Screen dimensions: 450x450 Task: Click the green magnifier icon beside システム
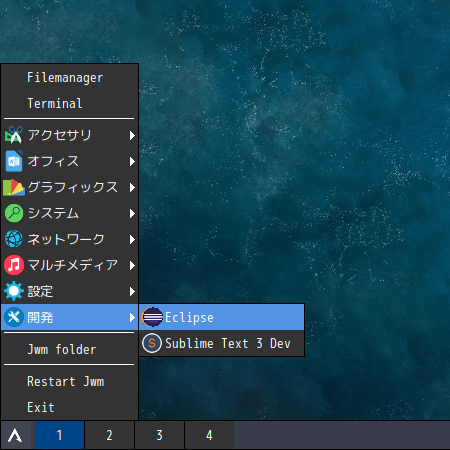14,213
